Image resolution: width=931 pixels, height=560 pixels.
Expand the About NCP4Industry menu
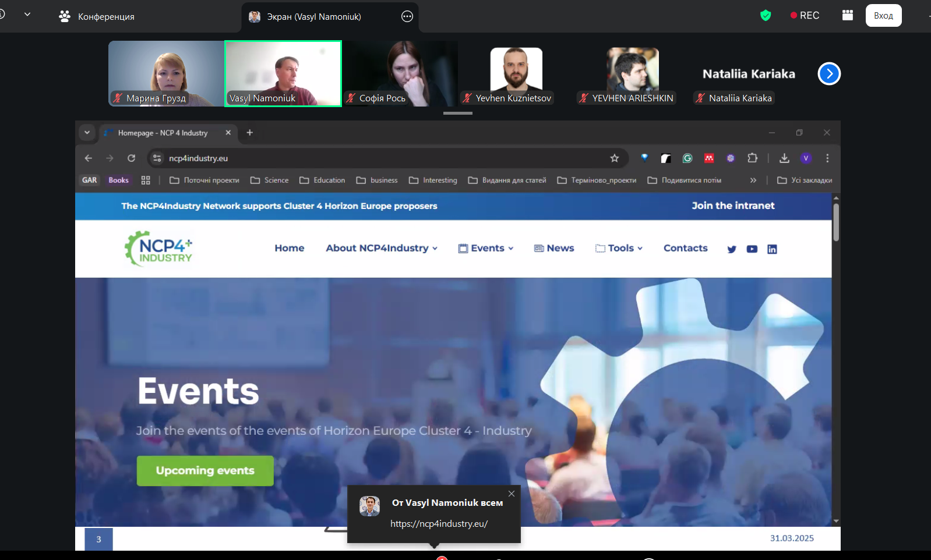tap(381, 248)
